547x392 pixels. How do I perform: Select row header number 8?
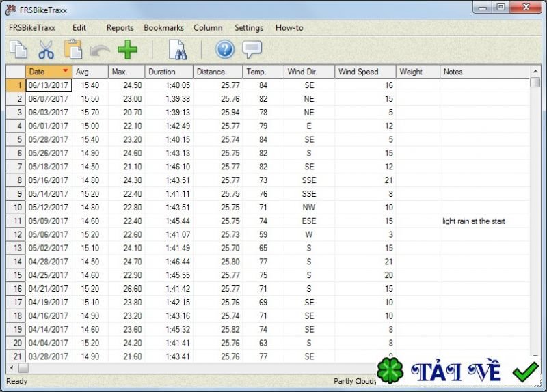(x=16, y=180)
